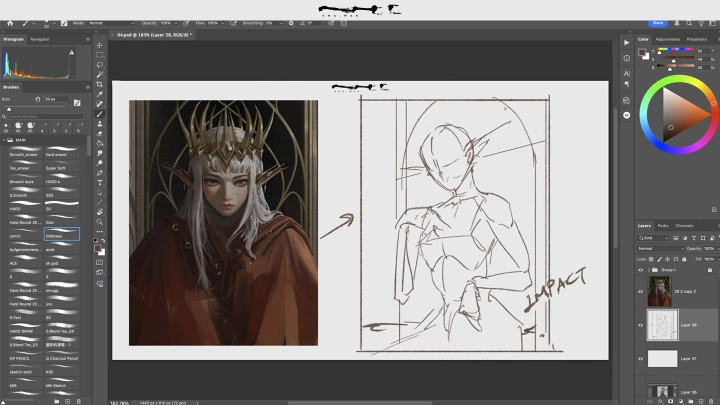Hide the Group 1 layer
720x405 pixels.
click(x=641, y=270)
